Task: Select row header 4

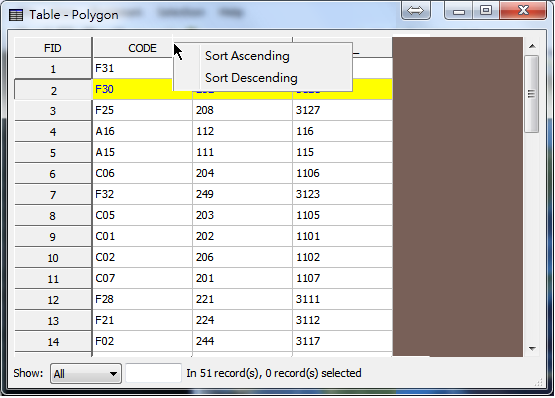Action: pyautogui.click(x=53, y=132)
